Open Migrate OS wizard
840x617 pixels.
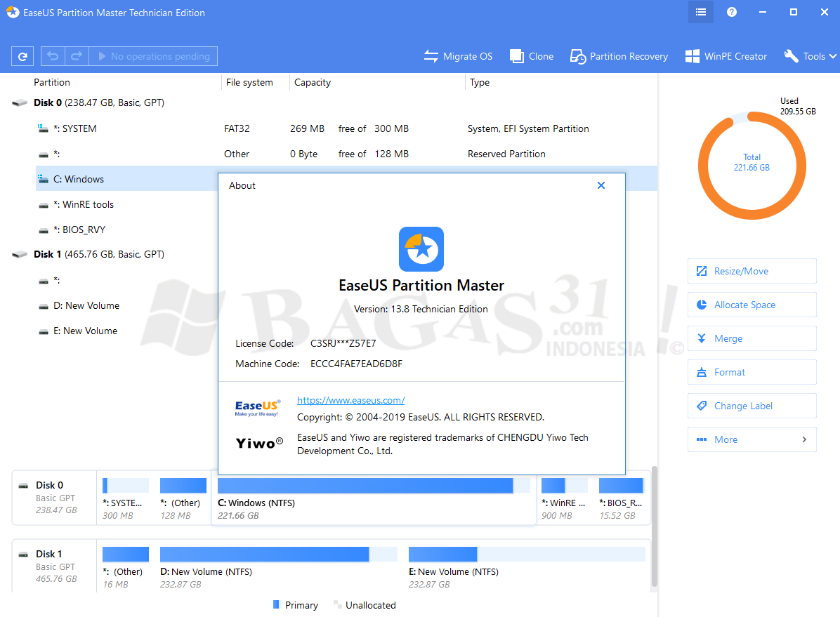458,56
